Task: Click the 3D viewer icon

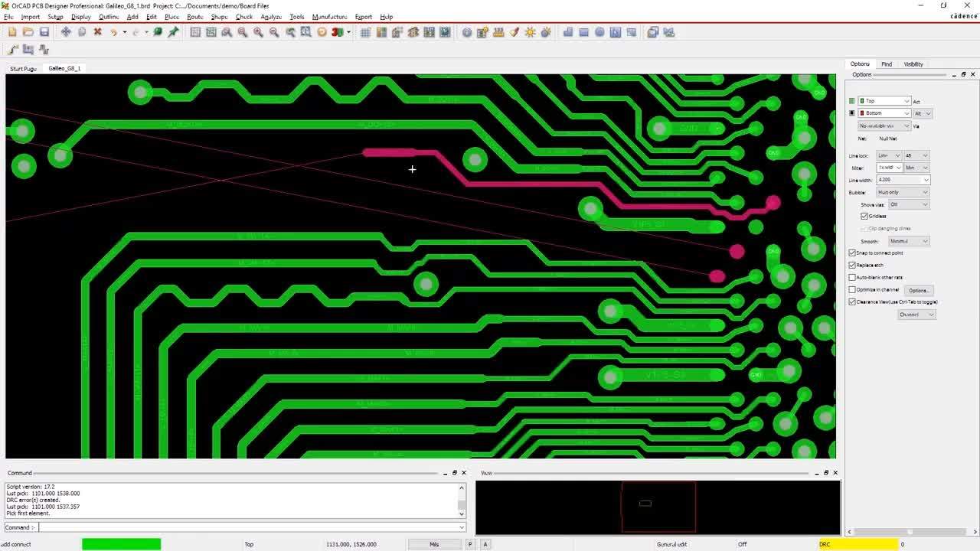Action: (x=336, y=32)
